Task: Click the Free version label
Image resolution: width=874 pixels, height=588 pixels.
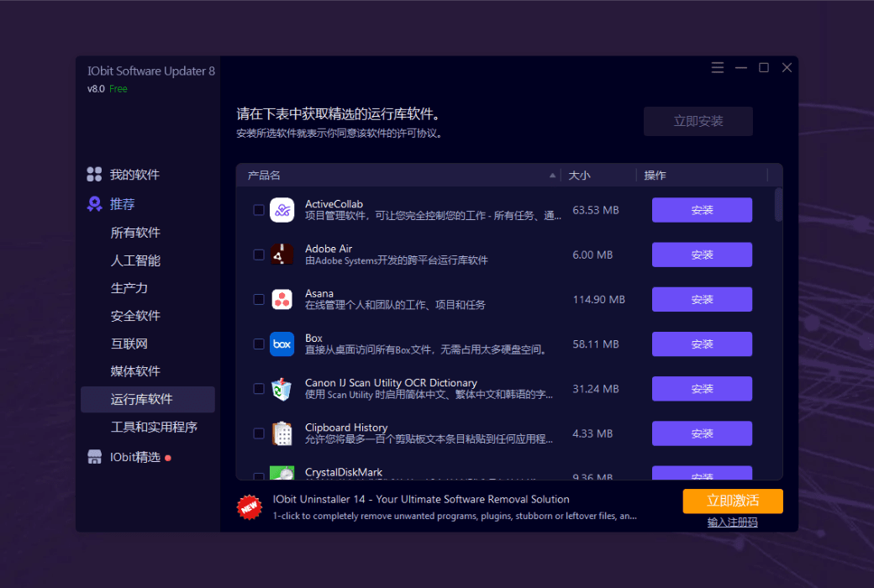Action: pos(118,88)
